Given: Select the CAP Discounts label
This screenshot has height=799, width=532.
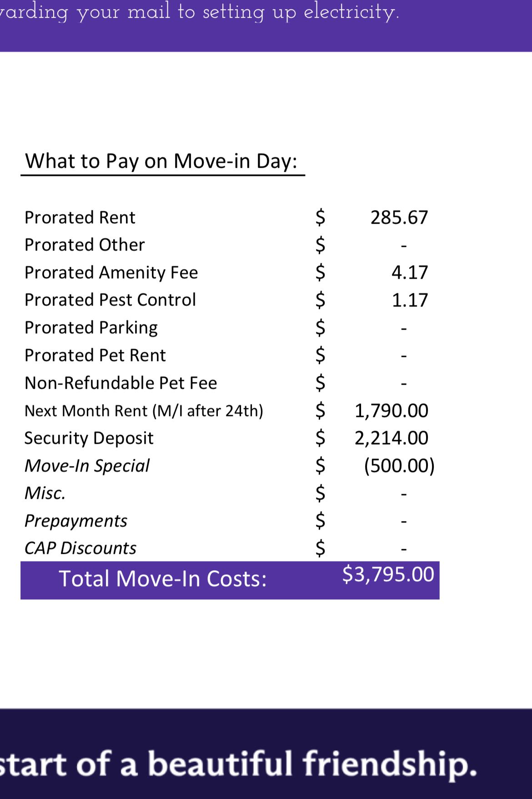Looking at the screenshot, I should 80,548.
